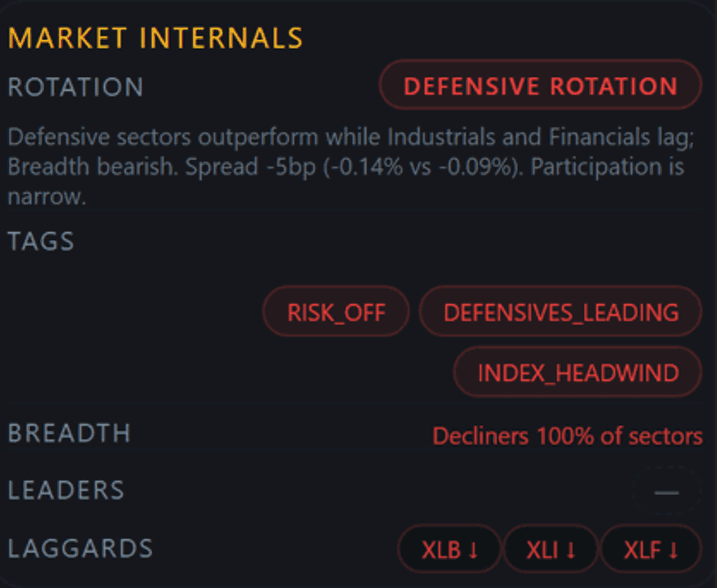Click the XLB laggard chip
Viewport: 717px width, 588px height.
pos(449,549)
